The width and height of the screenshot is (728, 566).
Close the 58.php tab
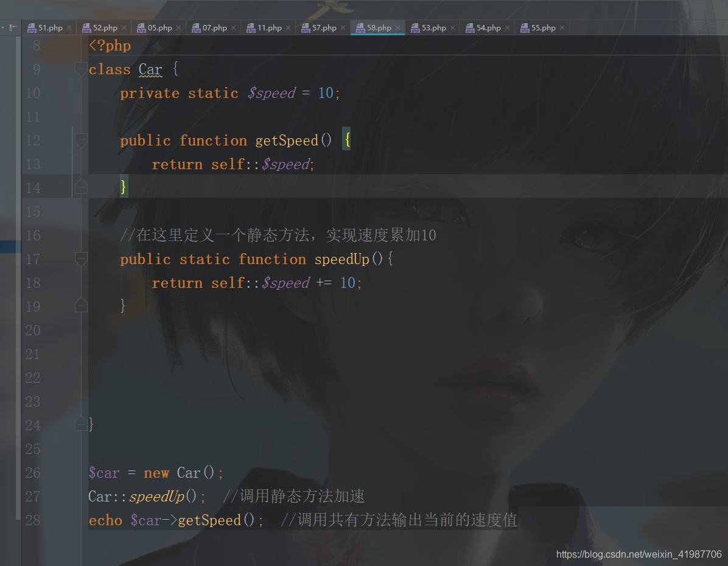point(398,28)
